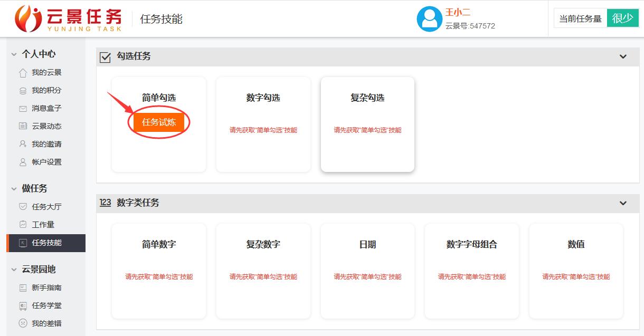
Task: Open the 复杂勾选 task card
Action: [367, 124]
